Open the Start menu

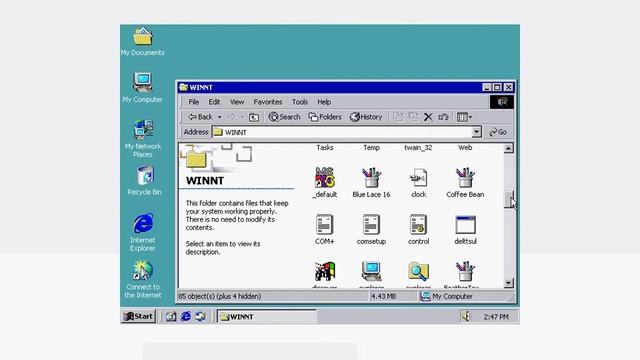[x=138, y=316]
